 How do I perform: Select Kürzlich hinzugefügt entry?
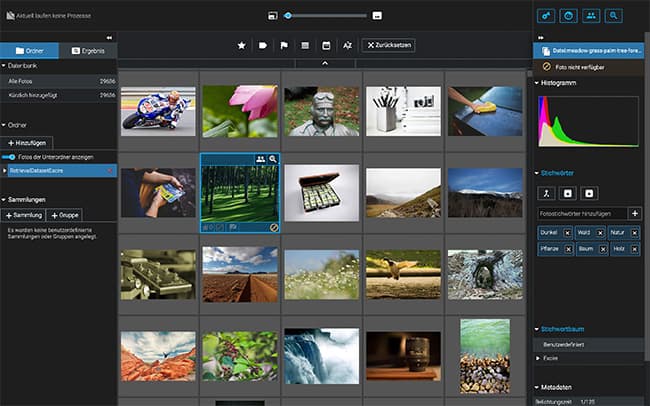[58, 95]
